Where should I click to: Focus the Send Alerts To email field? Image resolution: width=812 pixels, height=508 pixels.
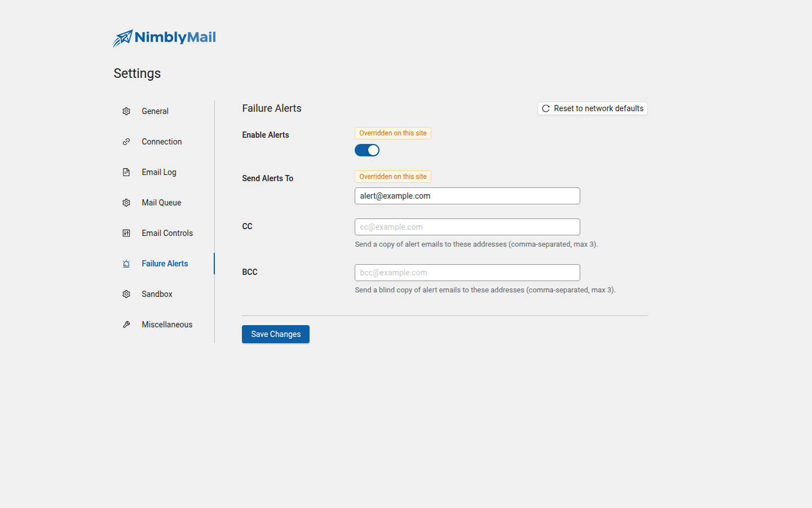pyautogui.click(x=467, y=196)
